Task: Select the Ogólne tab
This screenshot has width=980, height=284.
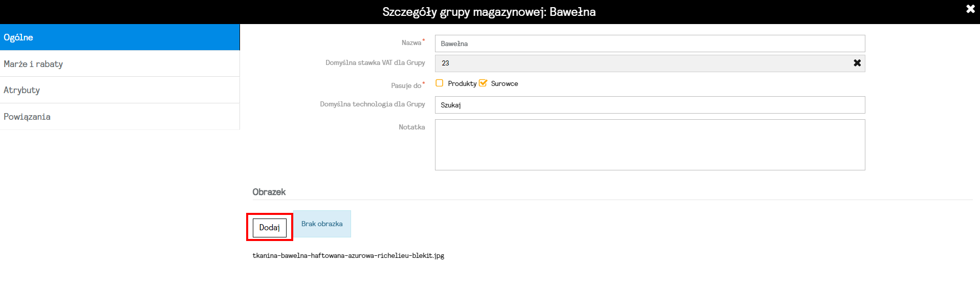Action: (120, 37)
